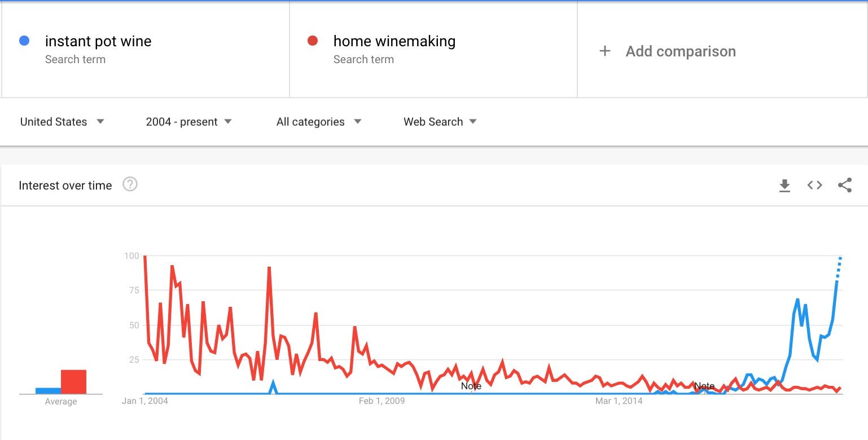
Task: Click the red Average bar
Action: click(x=73, y=382)
